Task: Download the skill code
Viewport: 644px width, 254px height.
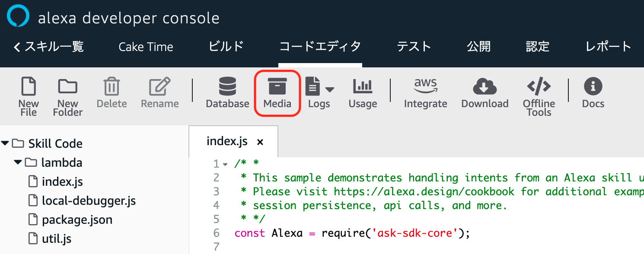Action: coord(485,87)
